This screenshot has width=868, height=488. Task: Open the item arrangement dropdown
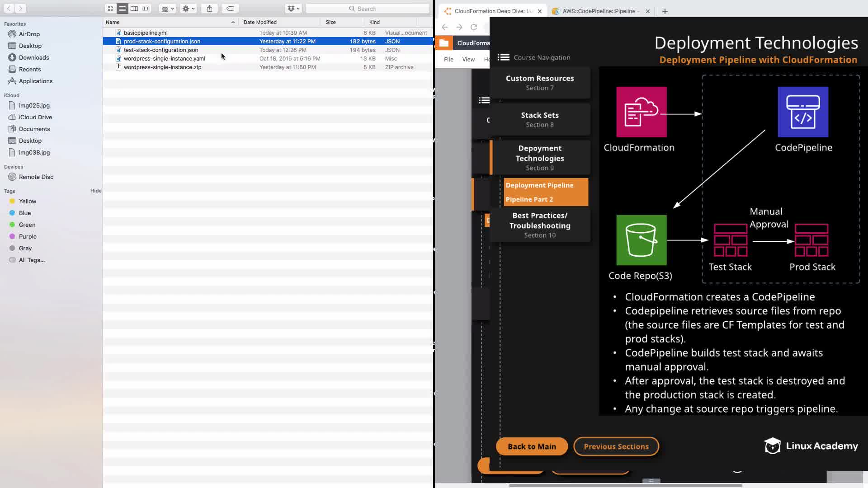pyautogui.click(x=167, y=9)
